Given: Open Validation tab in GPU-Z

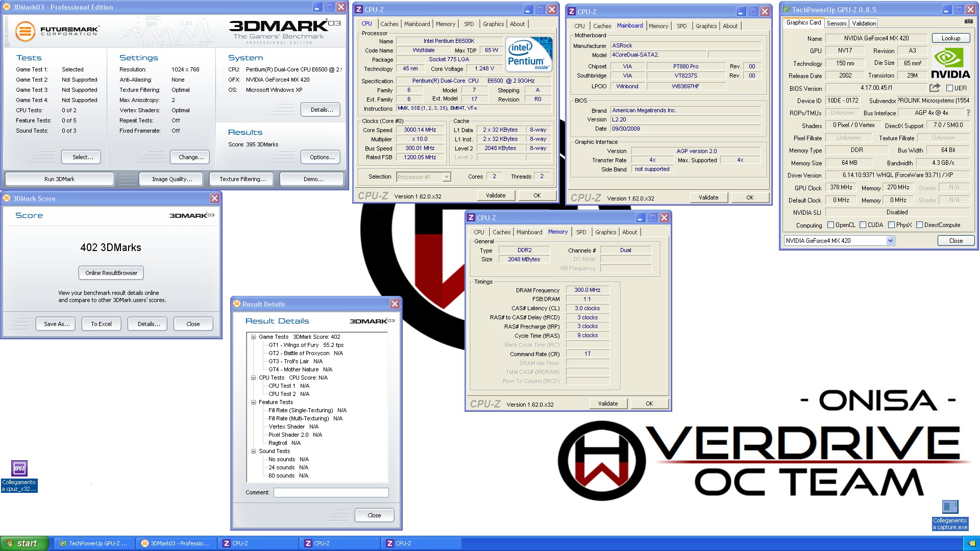Looking at the screenshot, I should click(x=864, y=23).
